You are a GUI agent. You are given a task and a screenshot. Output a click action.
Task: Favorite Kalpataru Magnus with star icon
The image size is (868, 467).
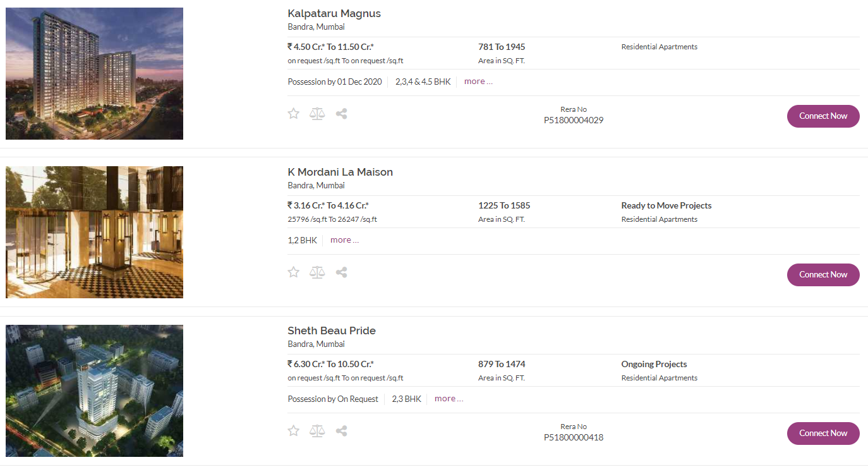click(293, 114)
